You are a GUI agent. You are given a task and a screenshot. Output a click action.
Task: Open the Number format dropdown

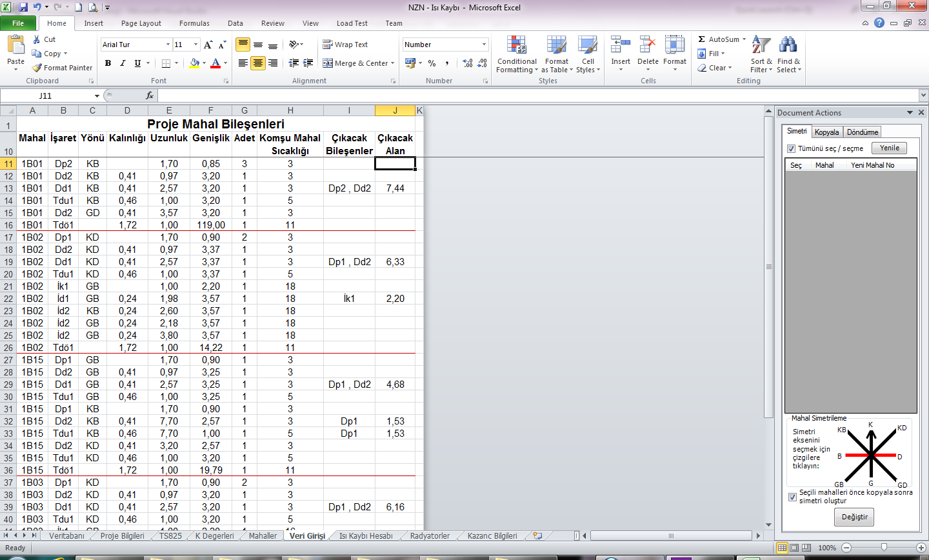[484, 45]
